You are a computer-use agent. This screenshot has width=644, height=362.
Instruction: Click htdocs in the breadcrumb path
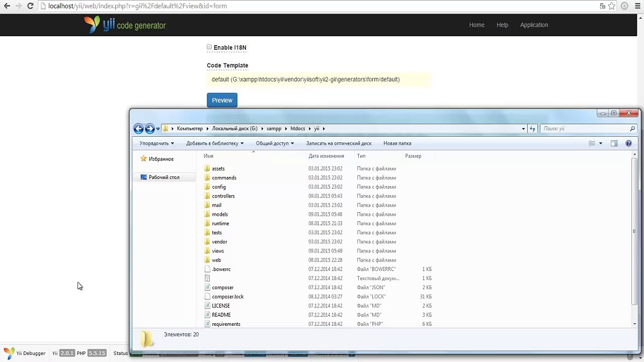tap(297, 129)
